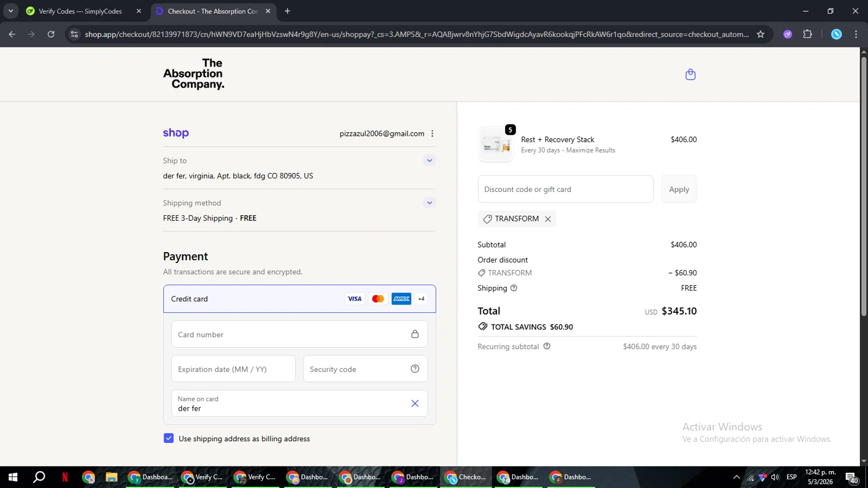Expand the Shipping method section
Image resolution: width=868 pixels, height=488 pixels.
(429, 203)
